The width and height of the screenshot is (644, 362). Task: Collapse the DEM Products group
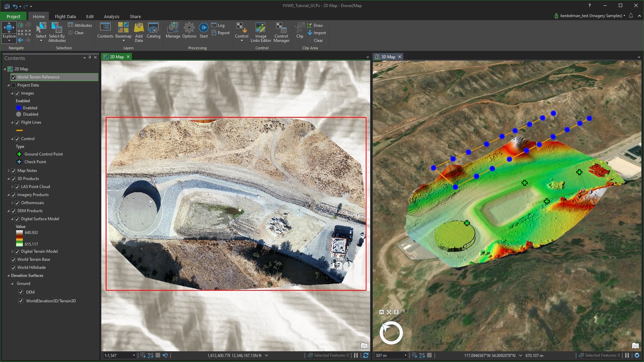(9, 211)
